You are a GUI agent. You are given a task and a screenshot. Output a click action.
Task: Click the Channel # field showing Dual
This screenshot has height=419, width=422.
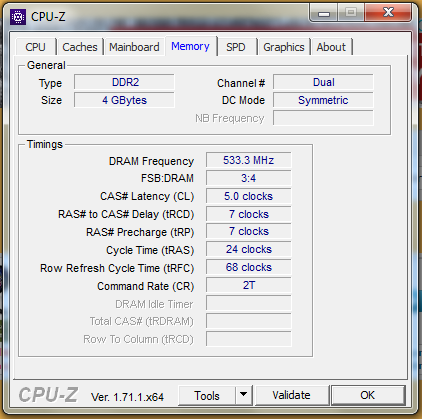(x=323, y=82)
